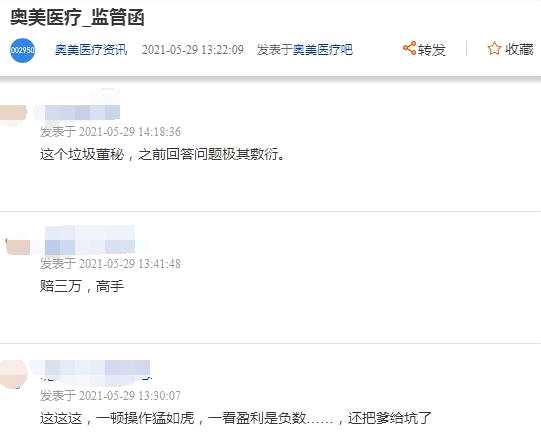The height and width of the screenshot is (434, 541).
Task: Click the blue 002950 stock avatar icon
Action: click(22, 50)
